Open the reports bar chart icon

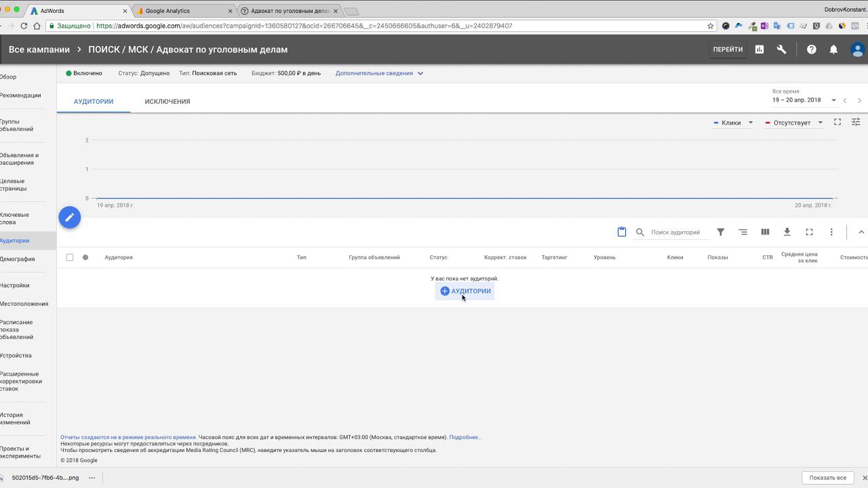(x=759, y=49)
